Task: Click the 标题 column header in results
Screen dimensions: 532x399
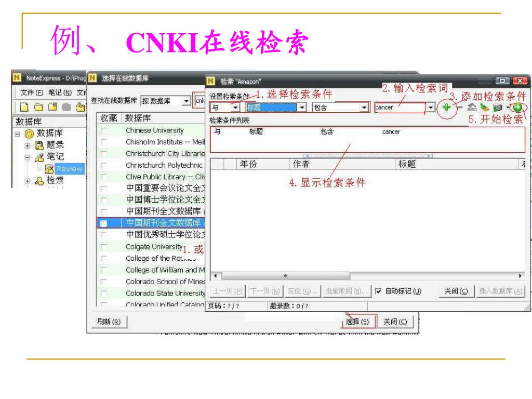Action: [457, 164]
